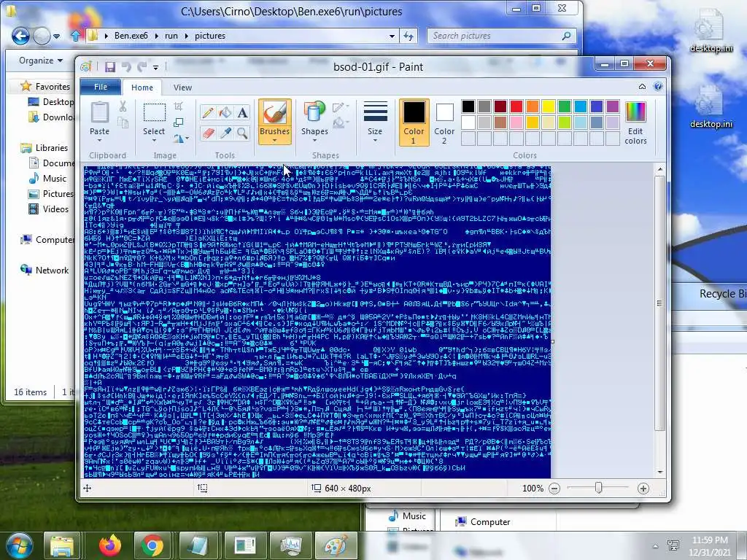Open the Shapes gallery icon
The image size is (747, 560).
point(314,112)
